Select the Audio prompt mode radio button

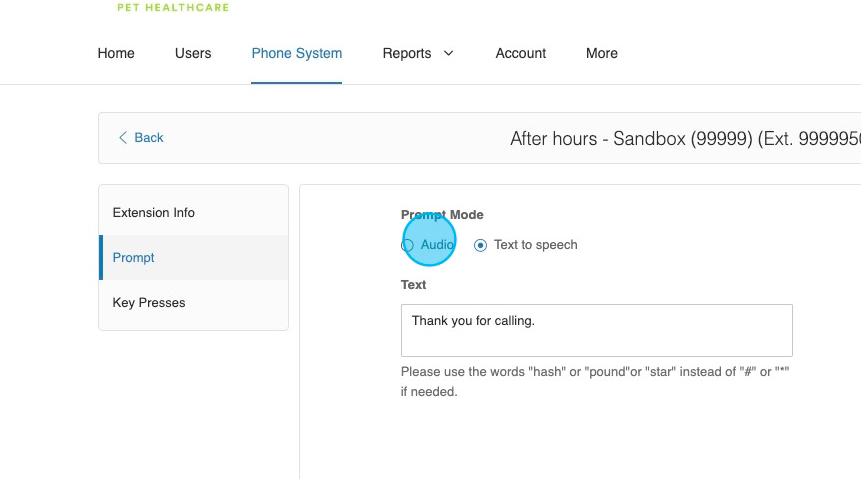point(408,245)
